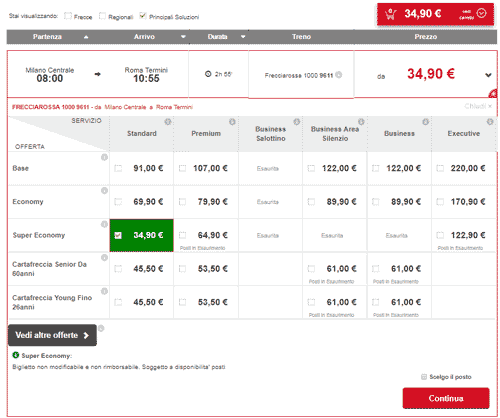
Task: Select Senior Business Area Silenzio 61,00 €
Action: tap(311, 269)
